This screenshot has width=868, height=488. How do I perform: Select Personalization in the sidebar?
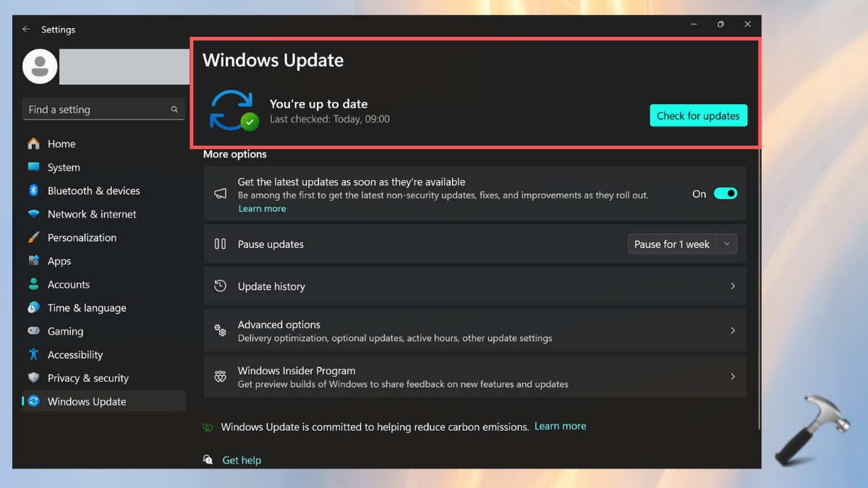pos(104,237)
